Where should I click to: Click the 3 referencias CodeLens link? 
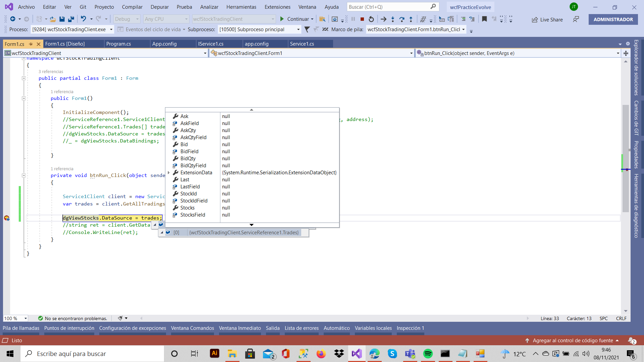(x=51, y=71)
